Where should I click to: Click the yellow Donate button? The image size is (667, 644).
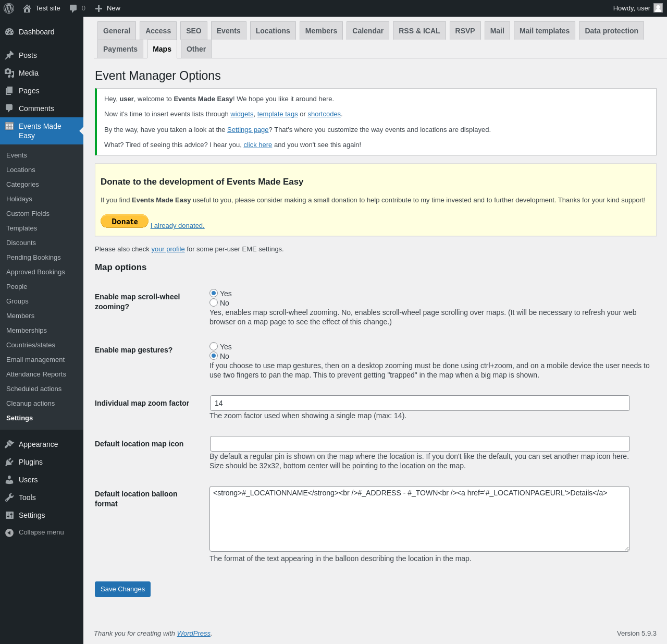tap(125, 222)
